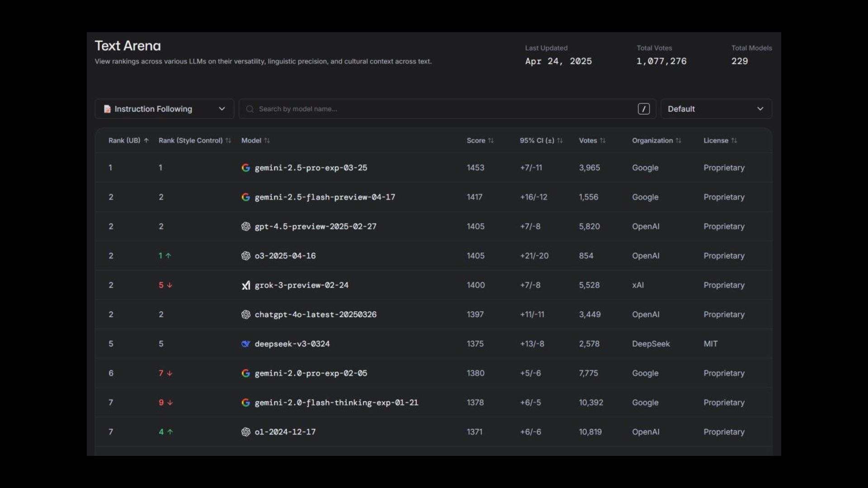Select model name o3-2025-04-16
Screen dimensions: 868x488
tap(285, 256)
